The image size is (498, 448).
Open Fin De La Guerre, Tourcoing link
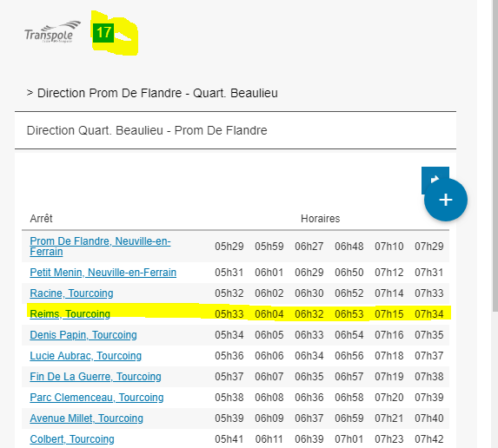(x=96, y=377)
